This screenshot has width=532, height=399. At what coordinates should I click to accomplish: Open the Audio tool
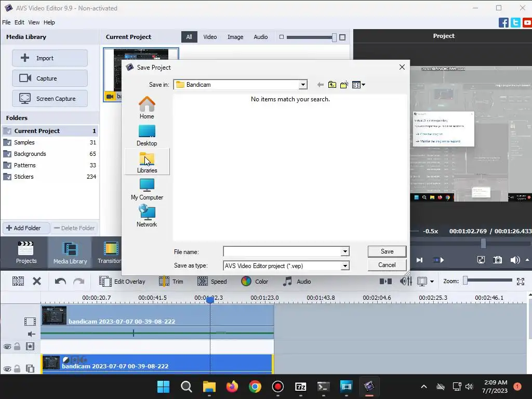pyautogui.click(x=297, y=281)
